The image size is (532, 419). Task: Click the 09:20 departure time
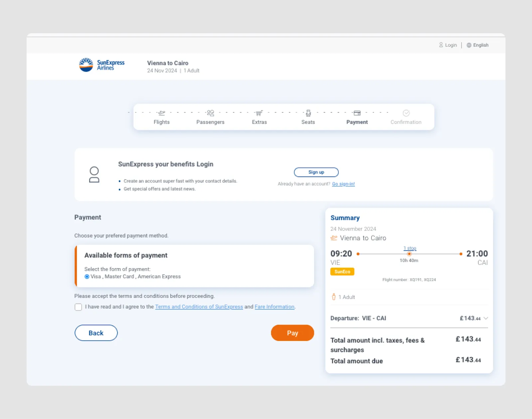pos(341,254)
